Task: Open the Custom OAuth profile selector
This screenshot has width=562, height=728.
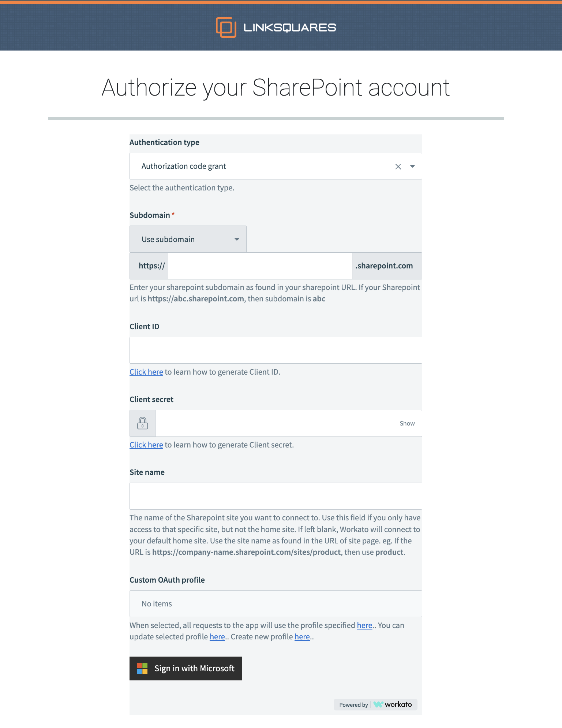Action: click(276, 604)
